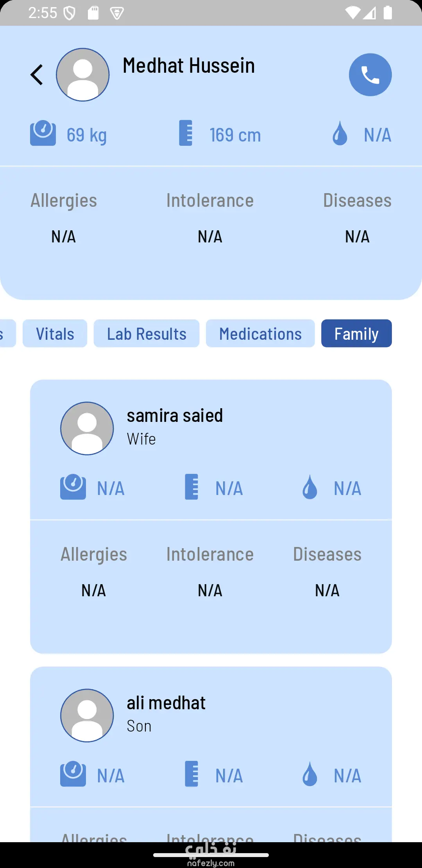
Task: Tap the blood drop icon in ali medhat's card
Action: click(310, 774)
